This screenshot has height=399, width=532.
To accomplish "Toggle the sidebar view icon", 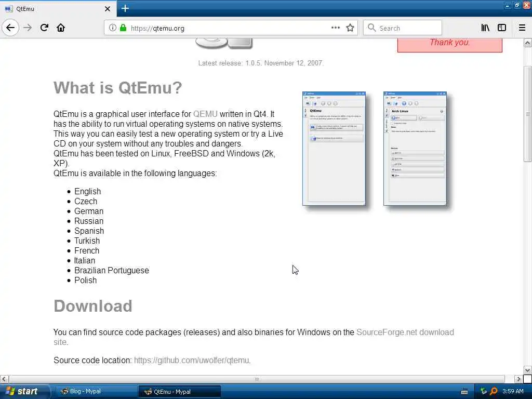I will point(502,28).
